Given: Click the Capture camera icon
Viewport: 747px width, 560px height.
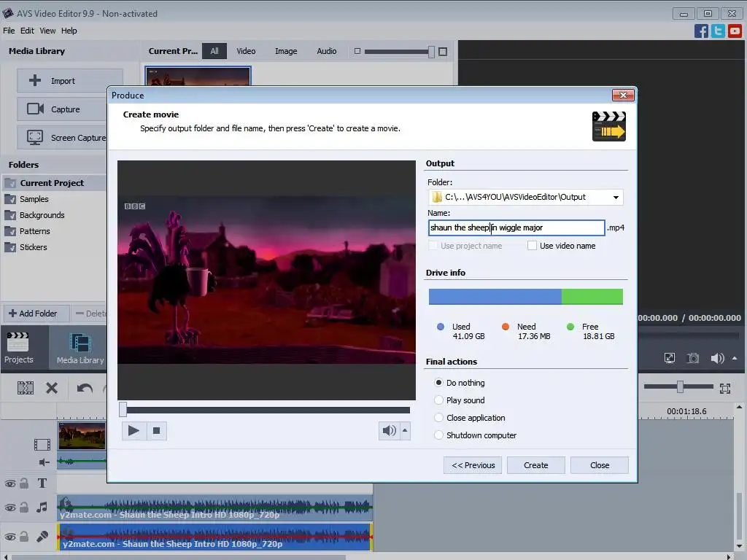Looking at the screenshot, I should click(x=35, y=109).
